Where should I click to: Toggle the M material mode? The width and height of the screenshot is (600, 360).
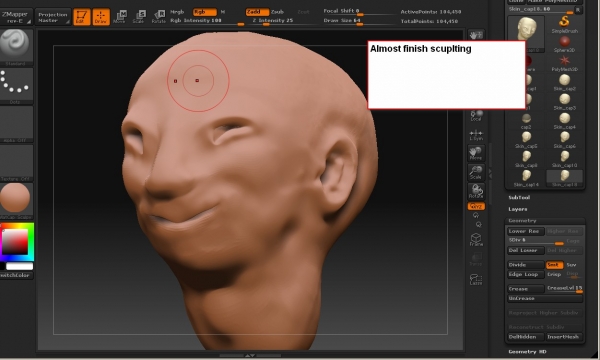(x=223, y=12)
